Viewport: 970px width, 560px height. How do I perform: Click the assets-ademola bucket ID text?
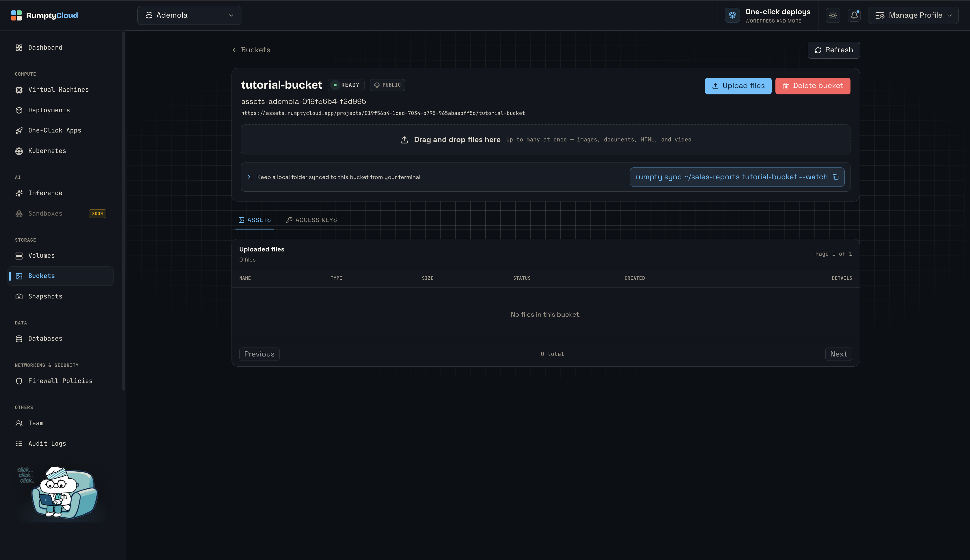coord(303,102)
